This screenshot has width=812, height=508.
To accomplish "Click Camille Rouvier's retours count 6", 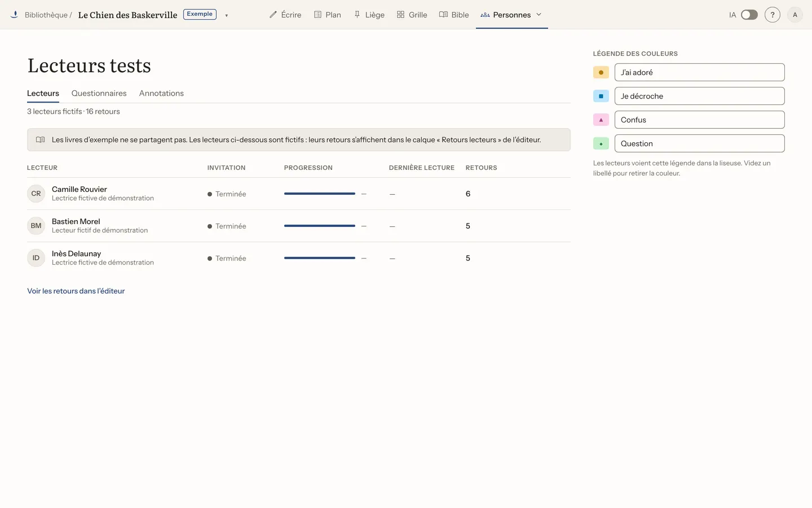I will click(x=468, y=194).
